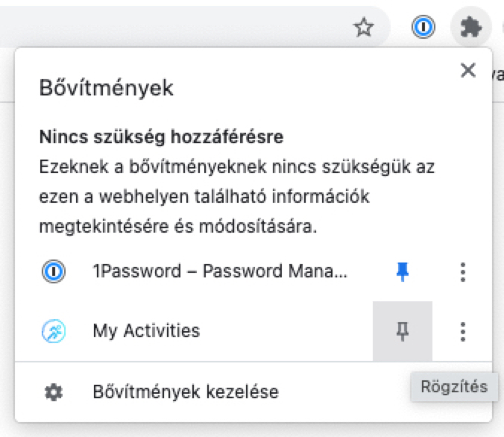This screenshot has height=437, width=504.
Task: Click the extensions access description paragraph
Action: 236,196
